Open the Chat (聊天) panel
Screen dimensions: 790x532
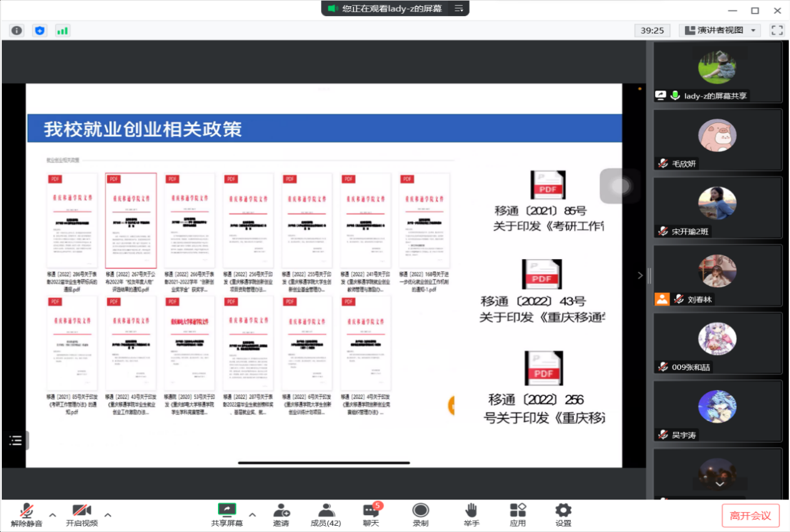(x=371, y=515)
